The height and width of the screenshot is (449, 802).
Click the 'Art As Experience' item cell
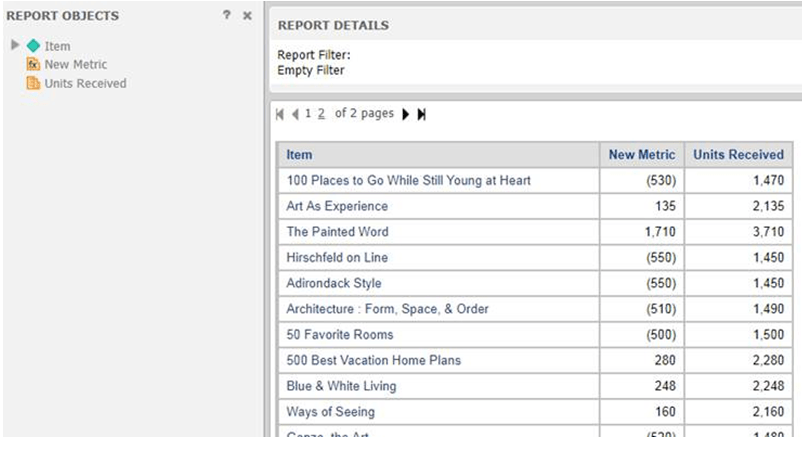pos(438,206)
